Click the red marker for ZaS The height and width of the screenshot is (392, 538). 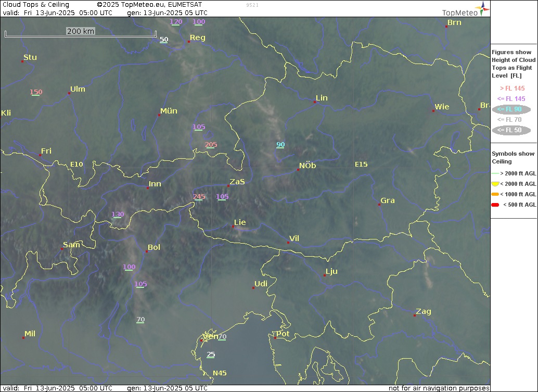pyautogui.click(x=228, y=186)
